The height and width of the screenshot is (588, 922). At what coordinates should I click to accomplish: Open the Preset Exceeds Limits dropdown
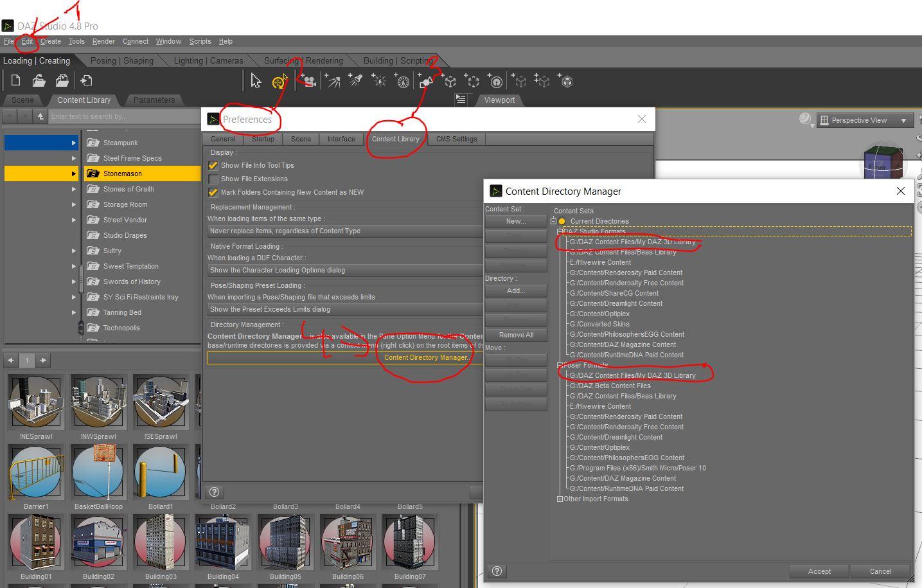(x=345, y=310)
